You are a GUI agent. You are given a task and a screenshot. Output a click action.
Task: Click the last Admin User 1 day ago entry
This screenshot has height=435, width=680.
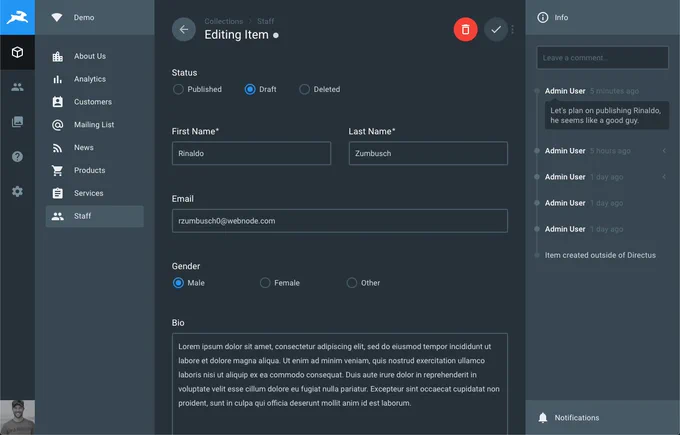tap(584, 229)
